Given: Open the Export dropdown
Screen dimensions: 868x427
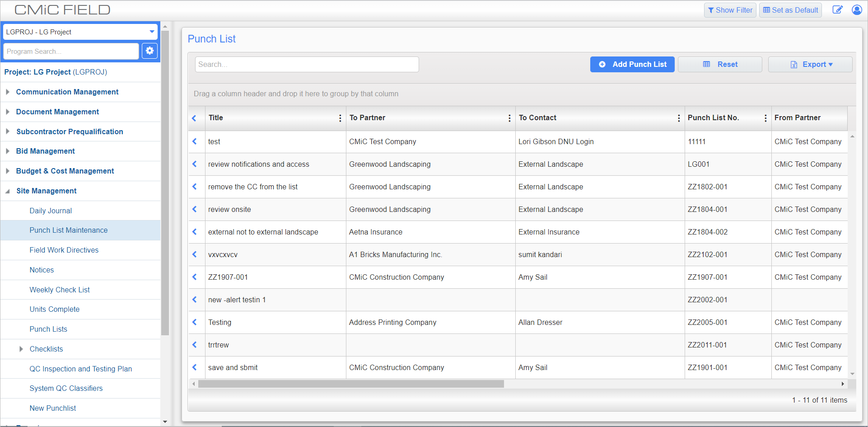Looking at the screenshot, I should pyautogui.click(x=810, y=65).
